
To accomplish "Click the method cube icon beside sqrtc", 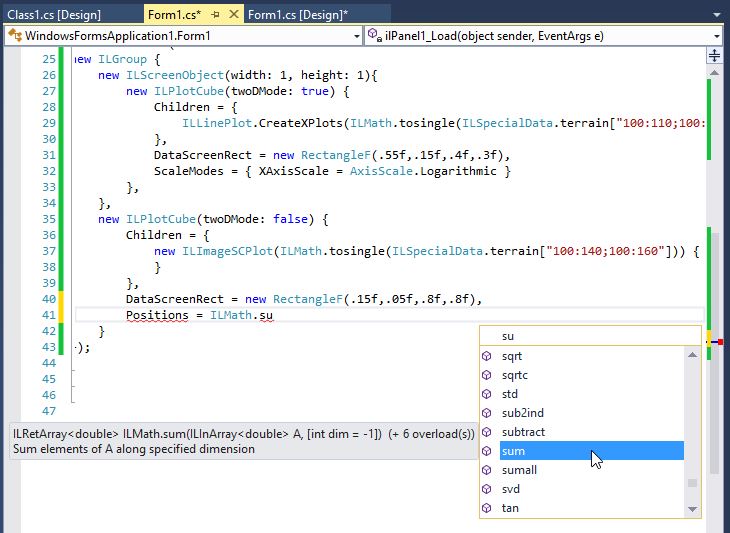I will coord(487,375).
